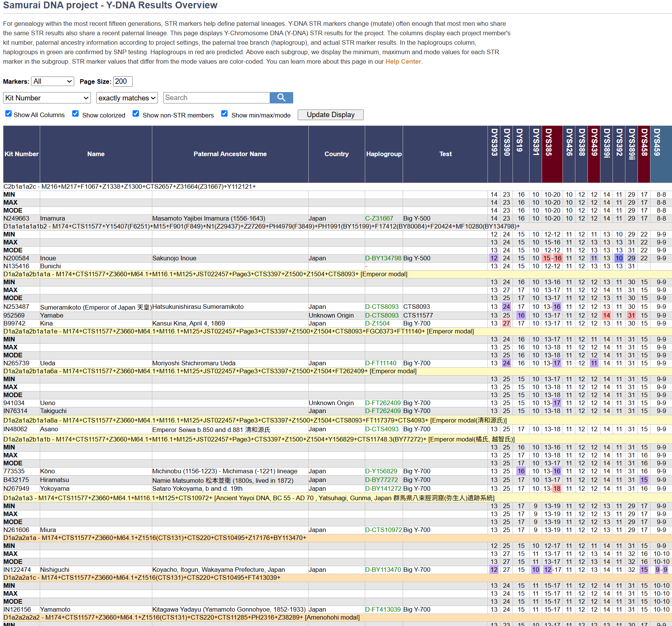Viewport: 672px width, 626px height.
Task: Open the Markers dropdown
Action: click(52, 81)
